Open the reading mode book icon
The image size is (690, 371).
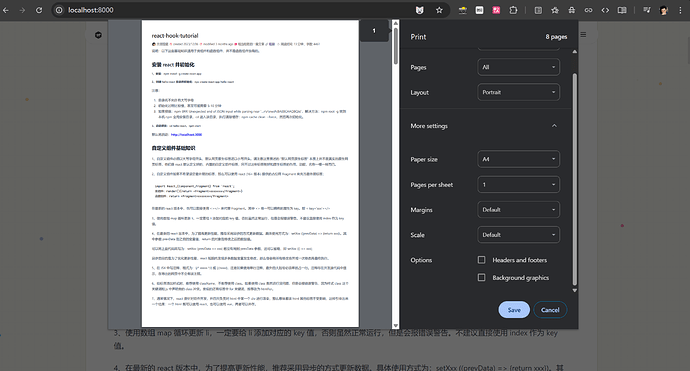tap(622, 10)
